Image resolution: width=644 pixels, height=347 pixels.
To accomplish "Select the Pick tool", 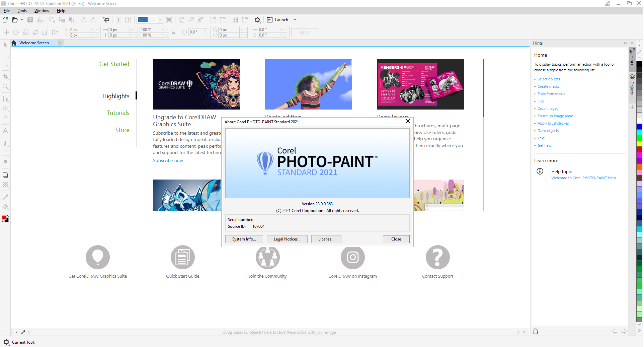I will (x=5, y=45).
